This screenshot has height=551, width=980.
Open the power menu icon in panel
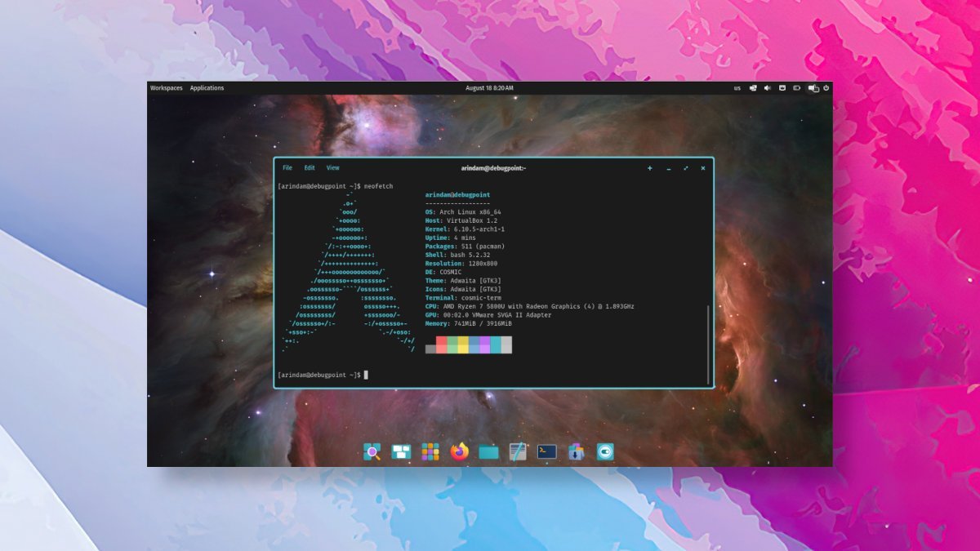tap(826, 88)
